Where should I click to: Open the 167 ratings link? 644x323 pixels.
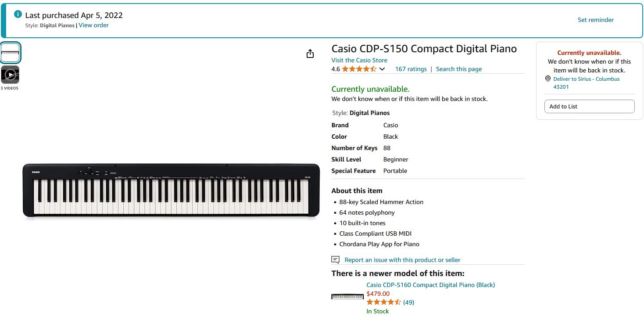coord(411,69)
